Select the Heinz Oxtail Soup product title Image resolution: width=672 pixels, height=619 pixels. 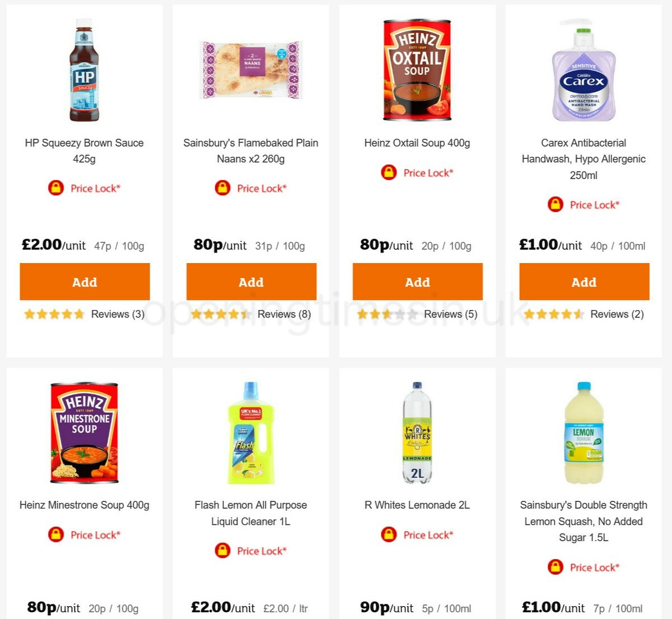416,143
